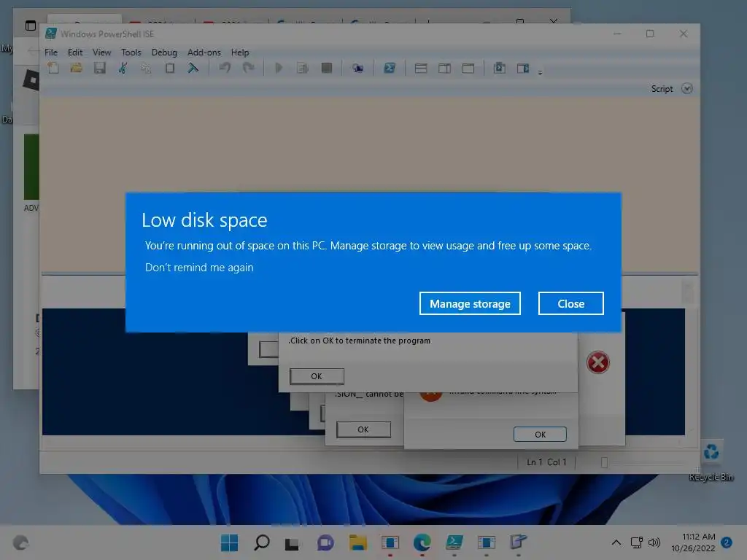The height and width of the screenshot is (560, 747).
Task: Open Task View from taskbar
Action: pos(292,543)
